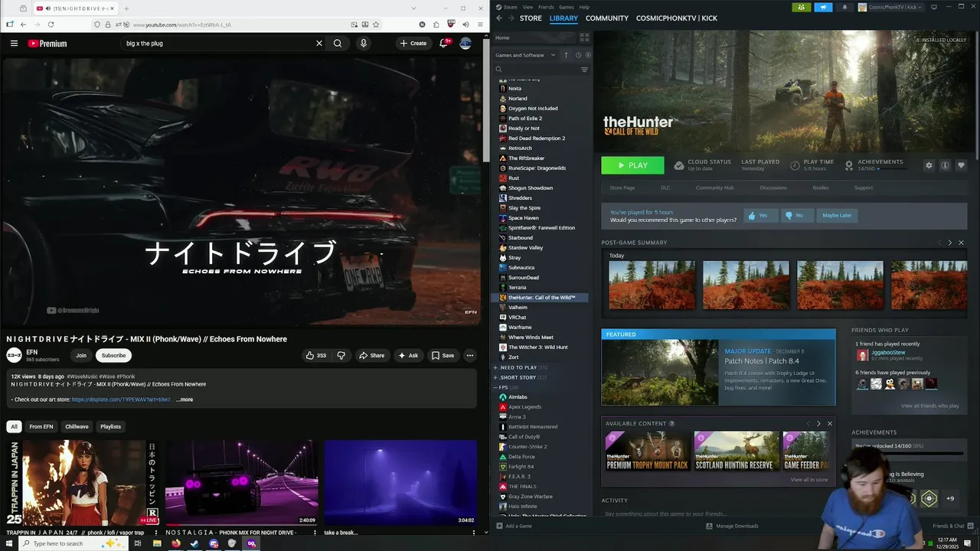Open Steam Friends menu
This screenshot has width=980, height=551.
coord(546,7)
